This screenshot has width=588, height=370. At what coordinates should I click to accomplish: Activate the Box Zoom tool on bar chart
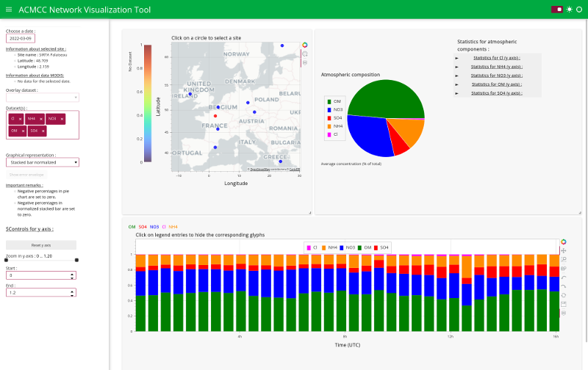tap(563, 260)
